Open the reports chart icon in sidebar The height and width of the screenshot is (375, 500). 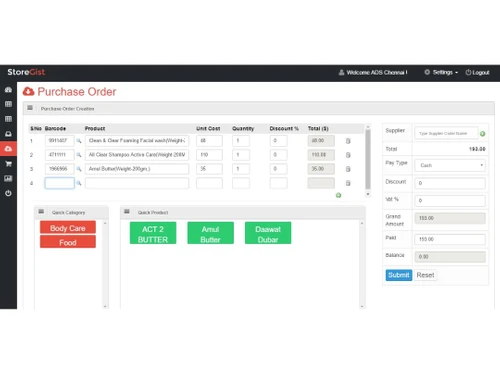tap(8, 178)
